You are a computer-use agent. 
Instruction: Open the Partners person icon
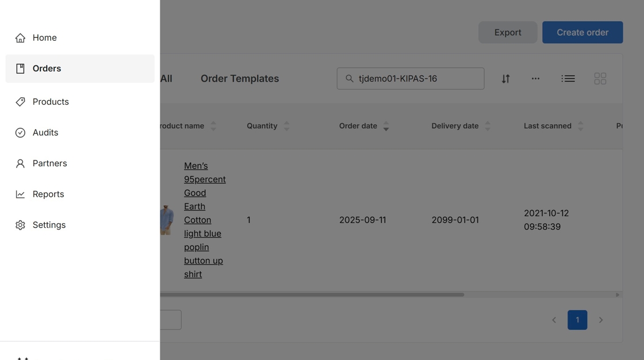pyautogui.click(x=20, y=164)
